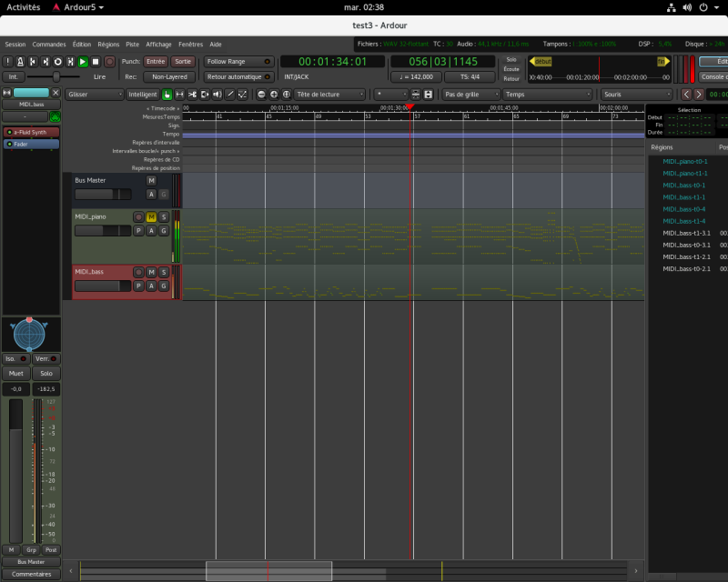Click the Playlist (P) button on MIDI_piano

coord(138,231)
